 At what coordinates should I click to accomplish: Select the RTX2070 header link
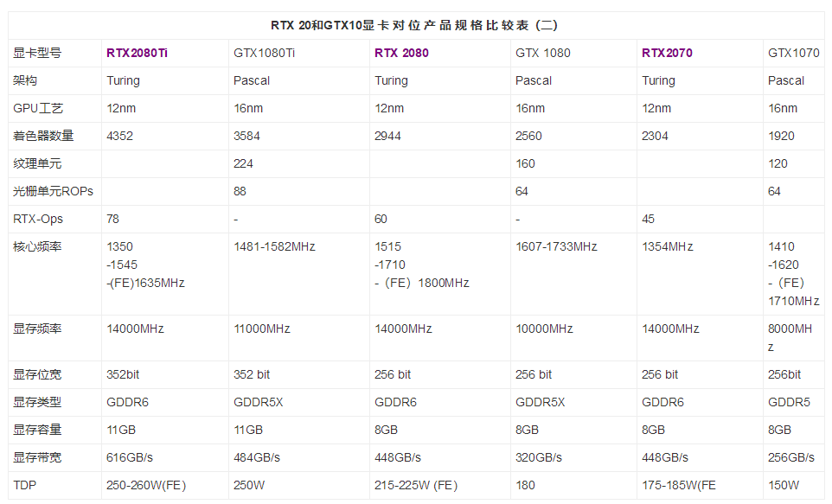tap(667, 53)
